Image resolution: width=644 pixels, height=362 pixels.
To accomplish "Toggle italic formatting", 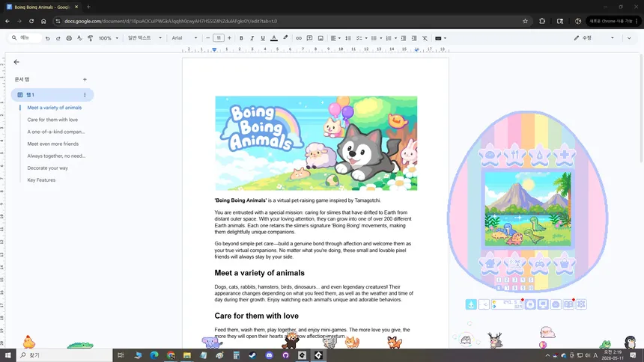I will [252, 38].
